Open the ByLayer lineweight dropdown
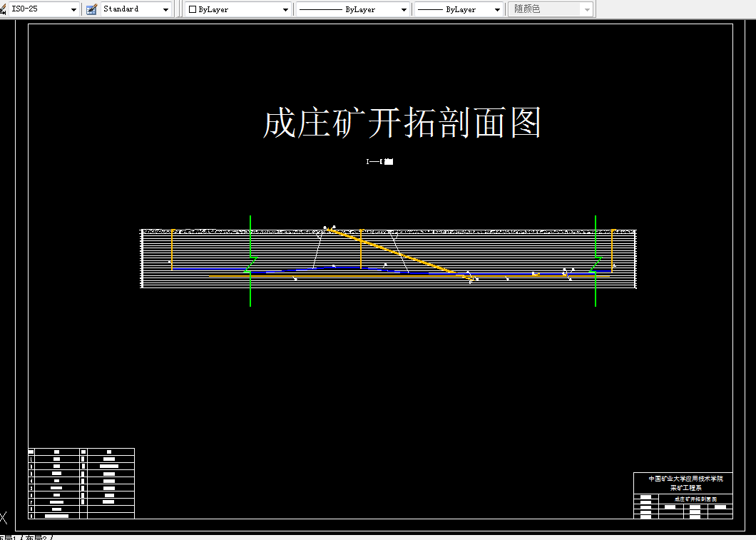The height and width of the screenshot is (540, 756). (x=497, y=9)
